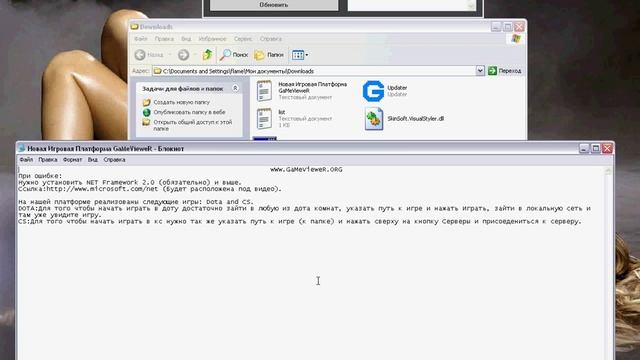640x360 pixels.
Task: Click the Windows flag logo in Explorer
Action: [x=516, y=39]
